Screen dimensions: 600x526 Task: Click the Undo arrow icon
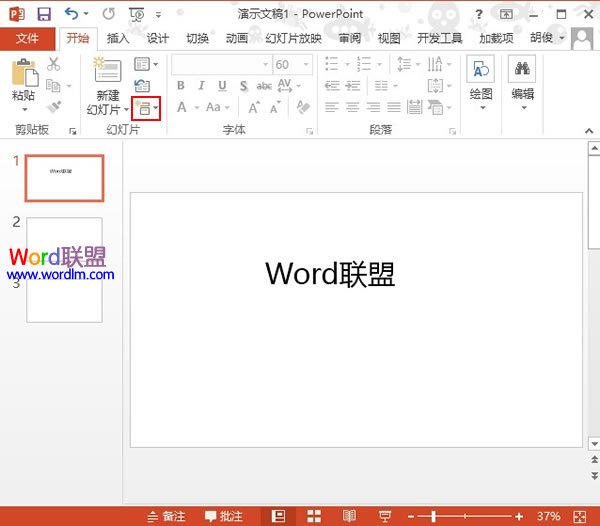71,14
